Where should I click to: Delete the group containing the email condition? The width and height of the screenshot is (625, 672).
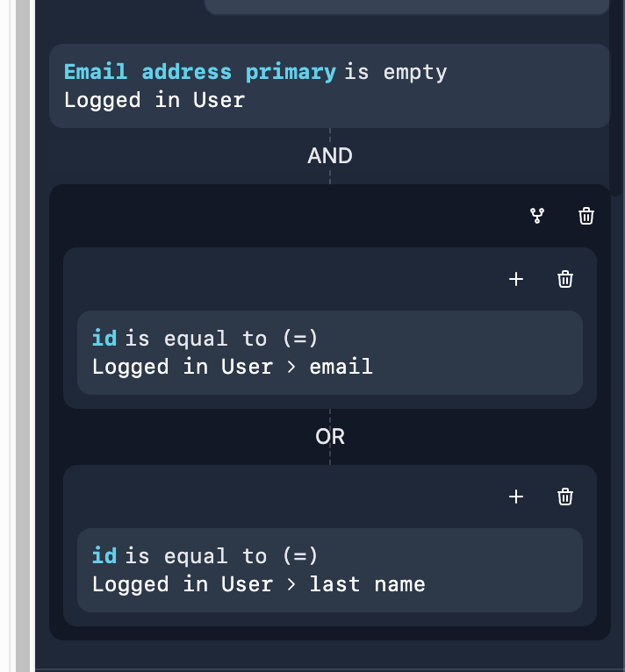pyautogui.click(x=565, y=279)
